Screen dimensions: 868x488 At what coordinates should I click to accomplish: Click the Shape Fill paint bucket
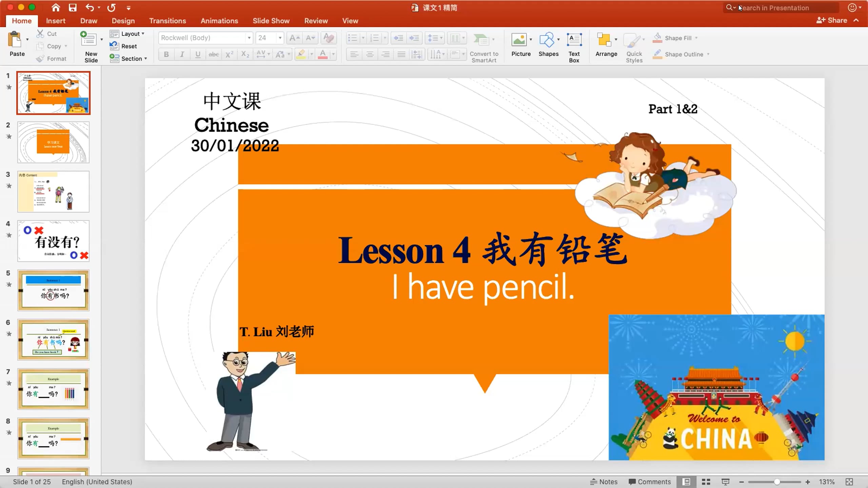click(657, 38)
